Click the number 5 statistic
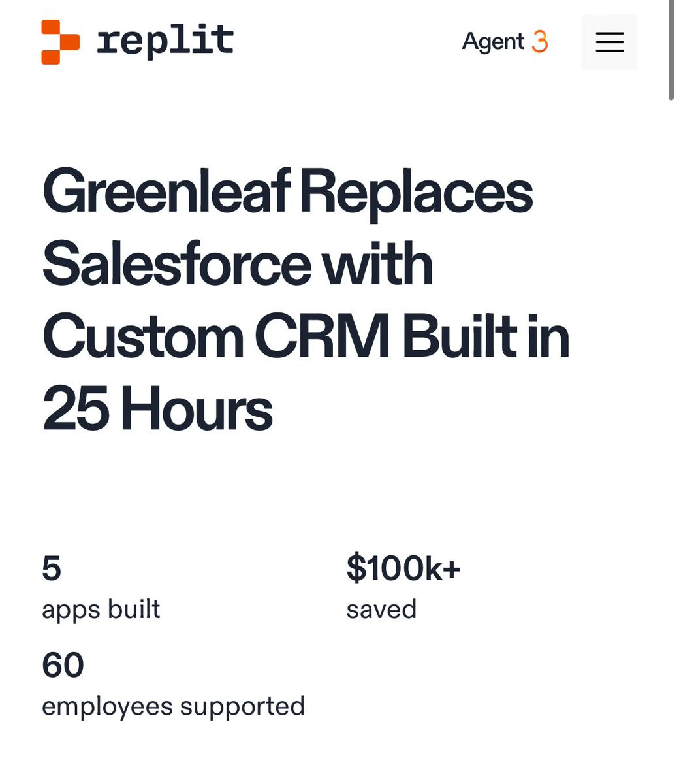Viewport: 679px width, 784px height. click(52, 568)
